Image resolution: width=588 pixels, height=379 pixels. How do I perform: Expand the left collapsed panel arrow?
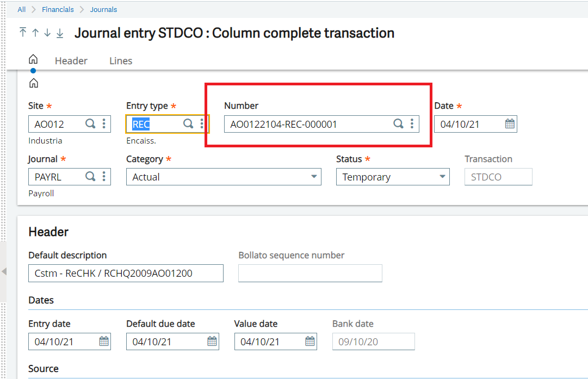point(4,271)
